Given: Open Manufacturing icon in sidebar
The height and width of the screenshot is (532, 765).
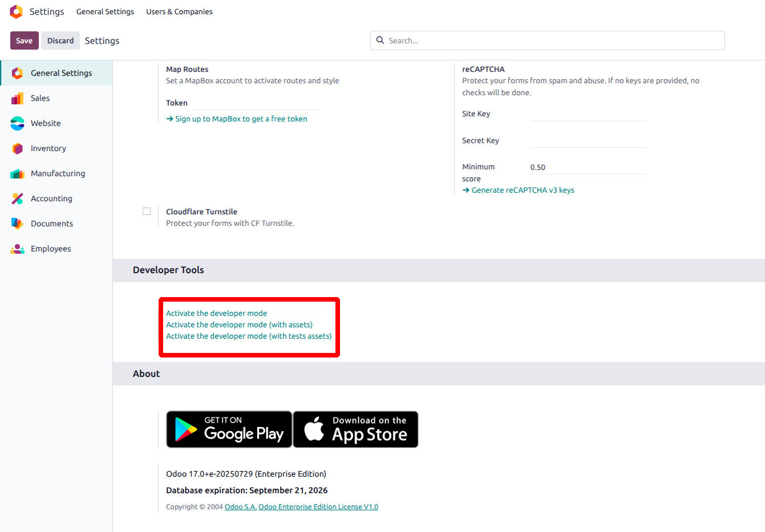Looking at the screenshot, I should [17, 173].
